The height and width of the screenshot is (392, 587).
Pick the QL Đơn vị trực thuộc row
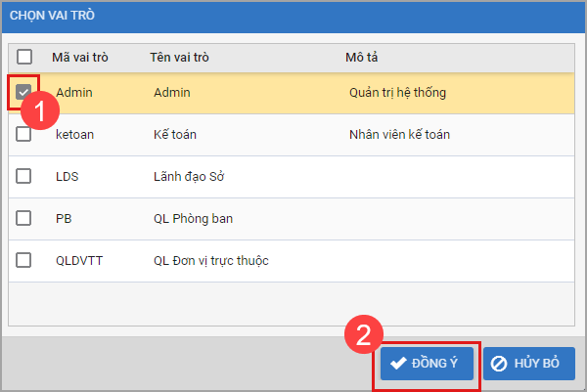210,261
